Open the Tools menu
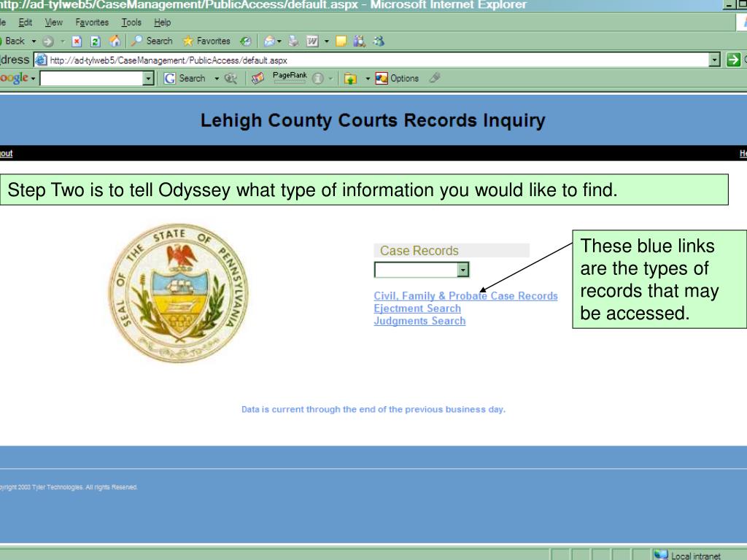The width and height of the screenshot is (747, 560). coord(131,23)
